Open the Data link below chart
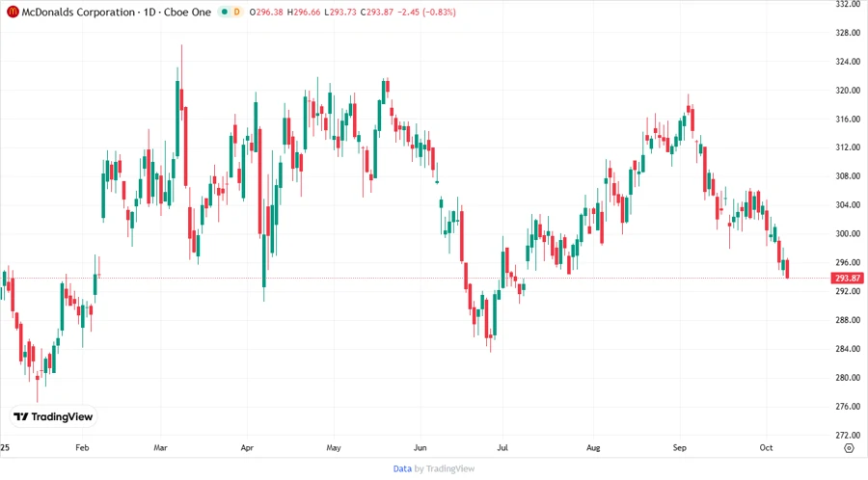 coord(402,468)
